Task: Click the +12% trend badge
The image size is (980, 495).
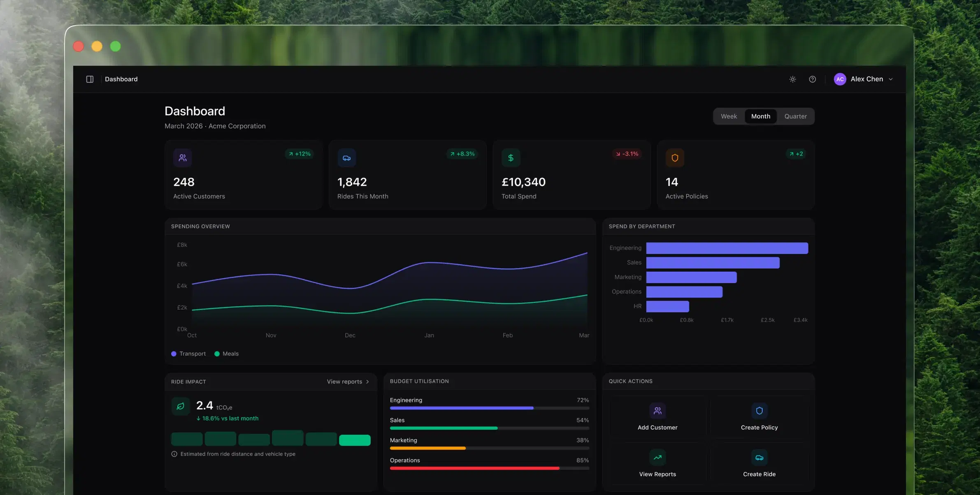Action: pos(300,154)
